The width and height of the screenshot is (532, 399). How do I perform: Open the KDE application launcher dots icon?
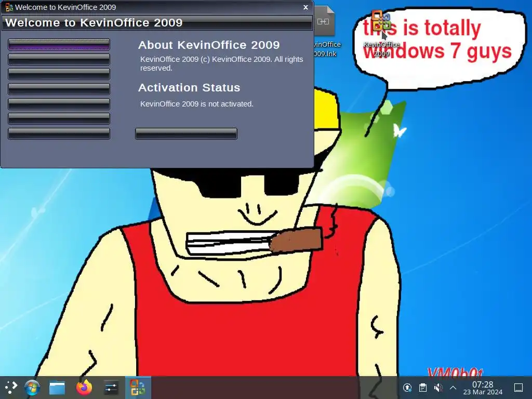pyautogui.click(x=11, y=387)
